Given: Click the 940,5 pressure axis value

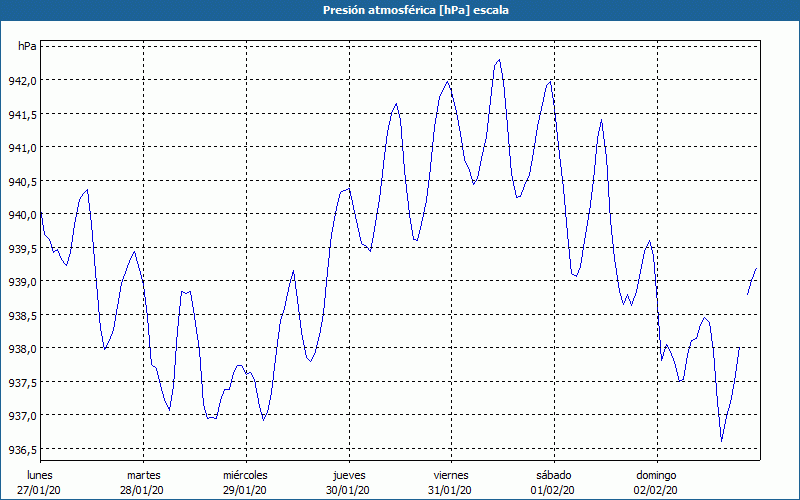Looking at the screenshot, I should pyautogui.click(x=23, y=181).
